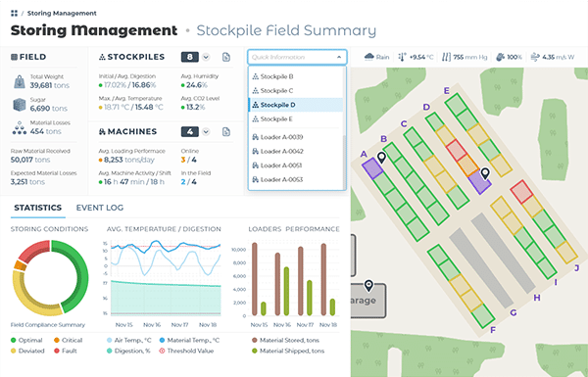This screenshot has height=377, width=588.
Task: Click the Nov 15 material stored bar
Action: [x=255, y=279]
